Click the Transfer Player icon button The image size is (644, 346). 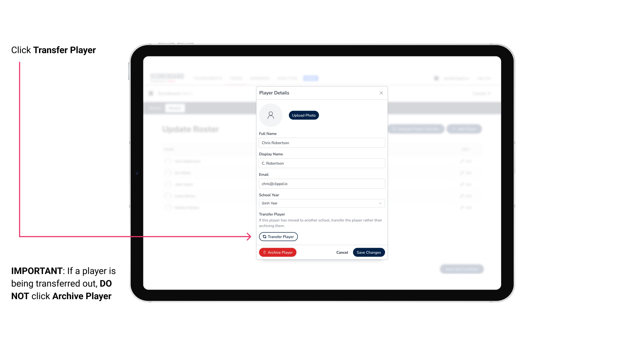[x=278, y=237]
